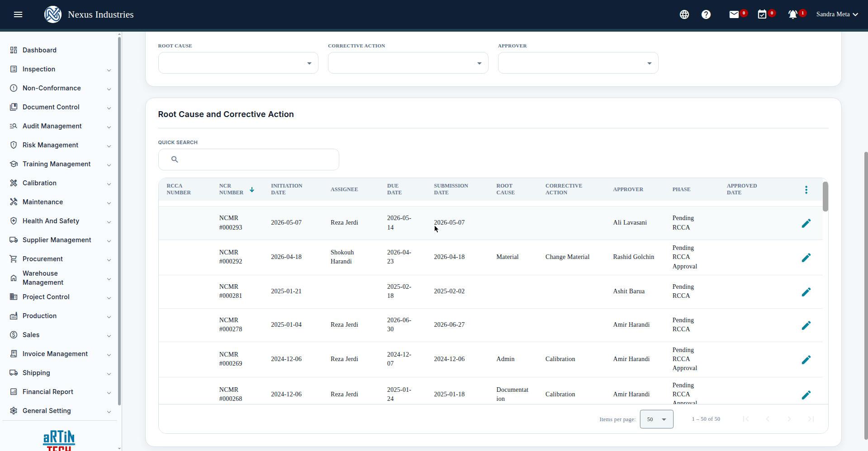Focus the Quick Search input field
The image size is (868, 451).
coord(249,160)
